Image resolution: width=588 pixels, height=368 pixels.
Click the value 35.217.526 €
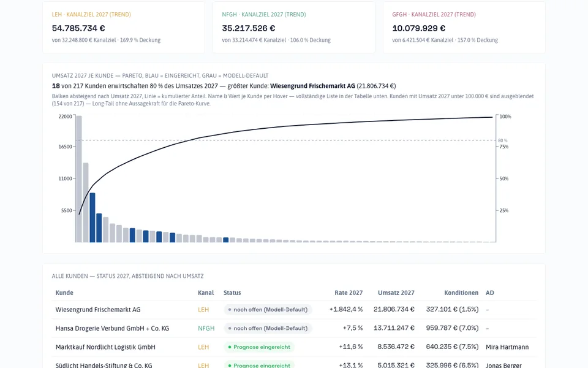click(248, 28)
